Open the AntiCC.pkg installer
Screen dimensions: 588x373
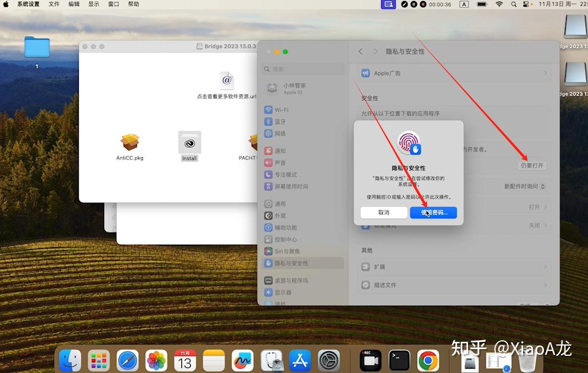pyautogui.click(x=129, y=141)
